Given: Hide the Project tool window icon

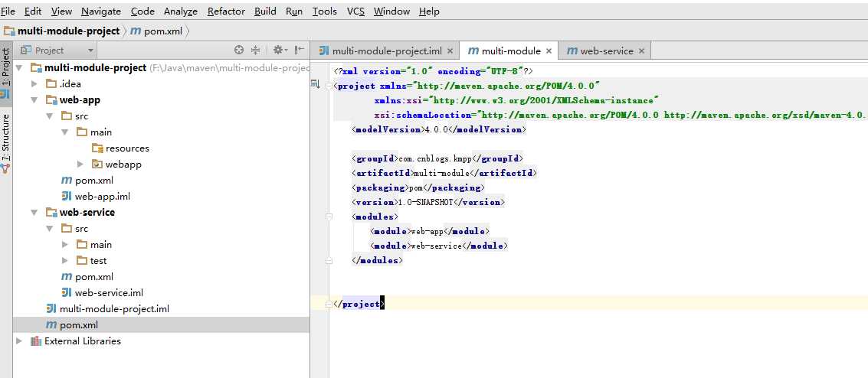Looking at the screenshot, I should (x=299, y=51).
